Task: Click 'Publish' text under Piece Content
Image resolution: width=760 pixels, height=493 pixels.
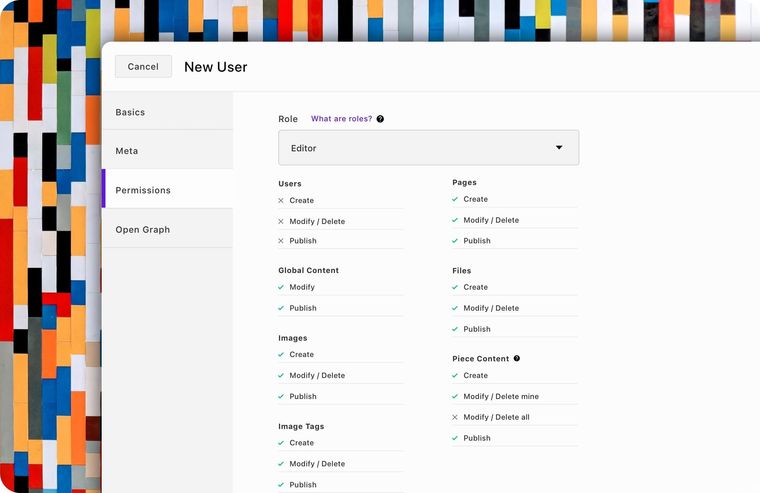Action: coord(477,438)
